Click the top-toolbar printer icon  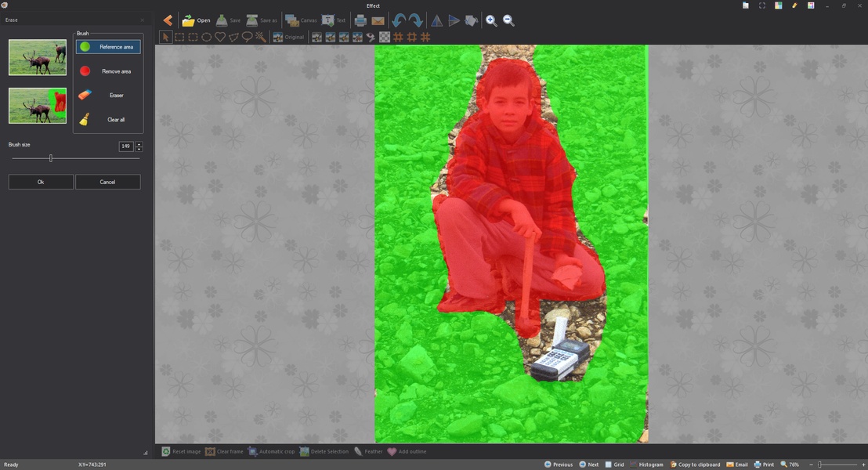point(360,20)
